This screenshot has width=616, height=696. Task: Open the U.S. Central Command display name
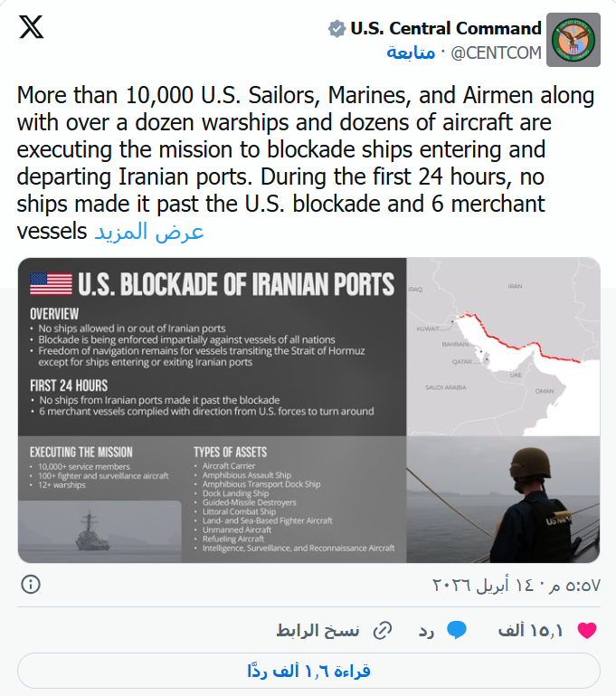pos(446,28)
